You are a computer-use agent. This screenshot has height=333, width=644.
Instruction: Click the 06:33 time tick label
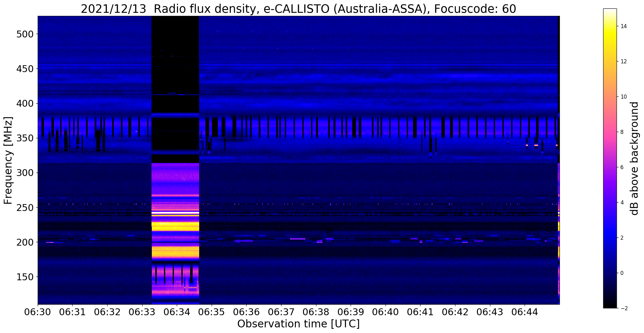coord(142,312)
